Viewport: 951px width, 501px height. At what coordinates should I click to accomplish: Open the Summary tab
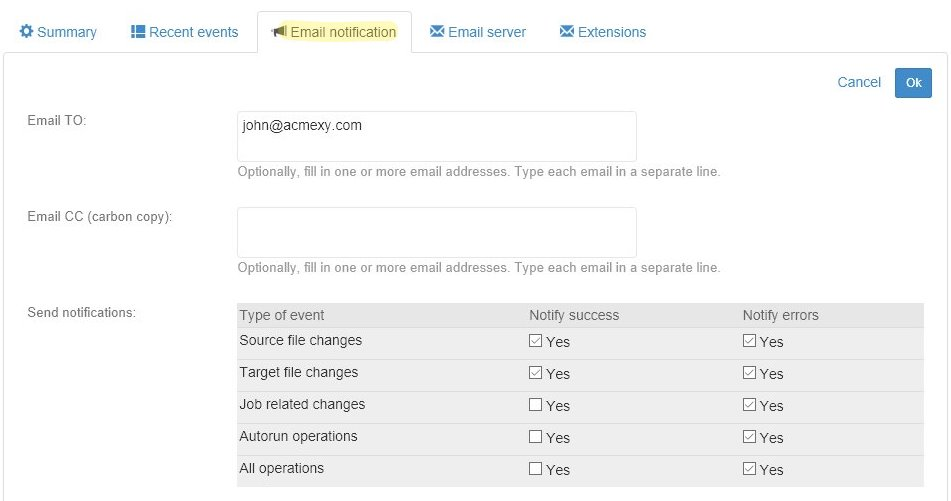[66, 32]
